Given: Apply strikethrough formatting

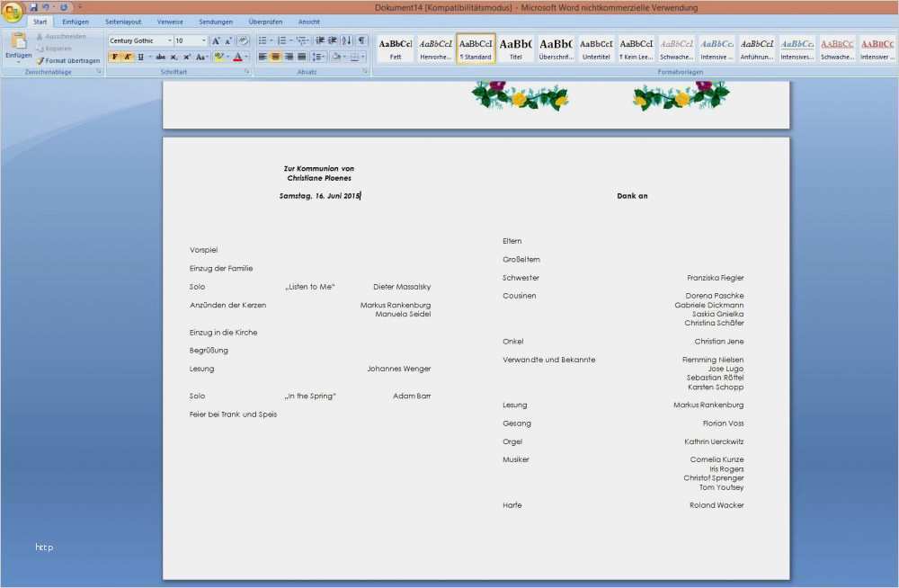Looking at the screenshot, I should tap(160, 57).
